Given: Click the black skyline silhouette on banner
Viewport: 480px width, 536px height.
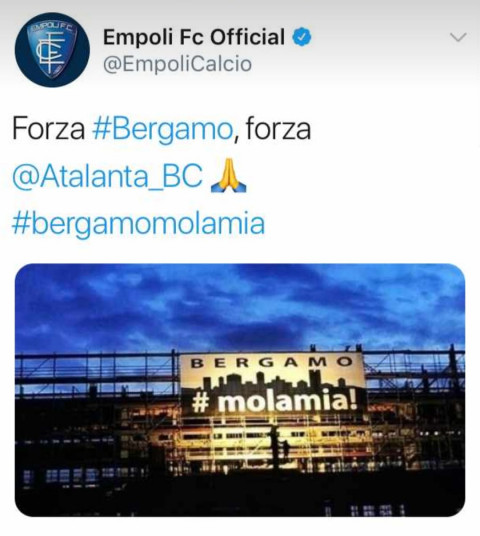Looking at the screenshot, I should pos(274,381).
